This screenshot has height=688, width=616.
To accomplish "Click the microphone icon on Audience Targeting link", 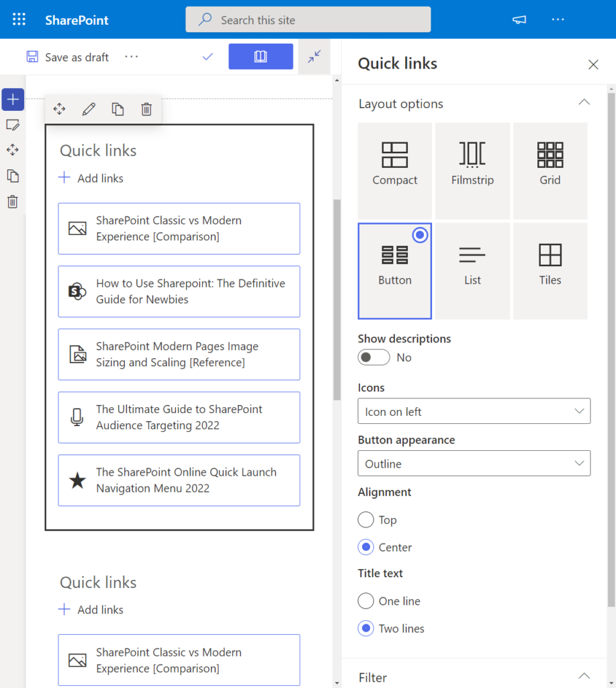I will [x=77, y=417].
